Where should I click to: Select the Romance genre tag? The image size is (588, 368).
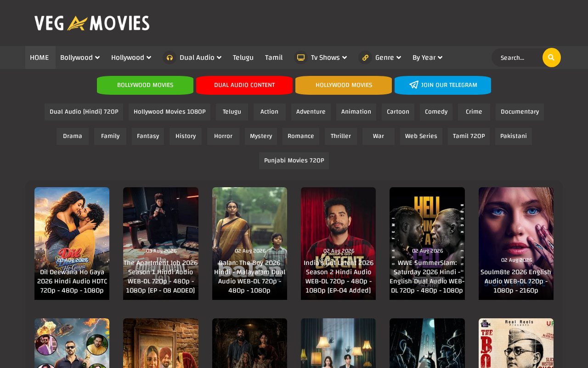click(301, 136)
